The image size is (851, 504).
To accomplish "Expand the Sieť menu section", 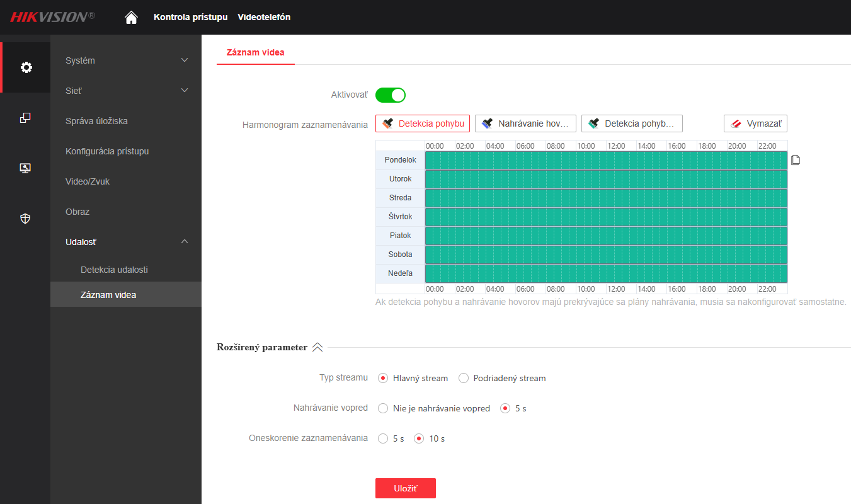I will [x=126, y=91].
